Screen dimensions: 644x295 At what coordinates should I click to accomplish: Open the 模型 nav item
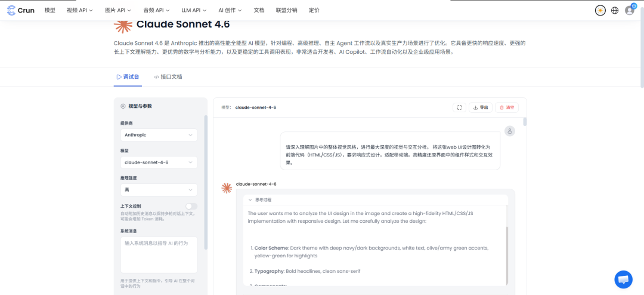coord(49,10)
